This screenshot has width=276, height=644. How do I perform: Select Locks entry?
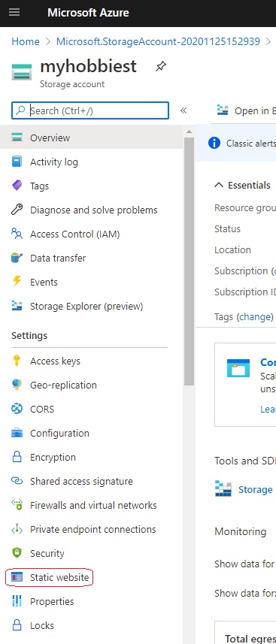coord(42,625)
